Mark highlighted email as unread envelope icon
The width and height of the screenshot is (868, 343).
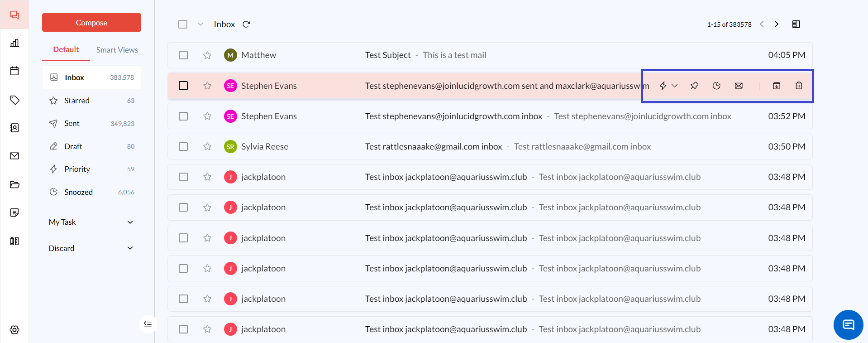click(x=738, y=86)
